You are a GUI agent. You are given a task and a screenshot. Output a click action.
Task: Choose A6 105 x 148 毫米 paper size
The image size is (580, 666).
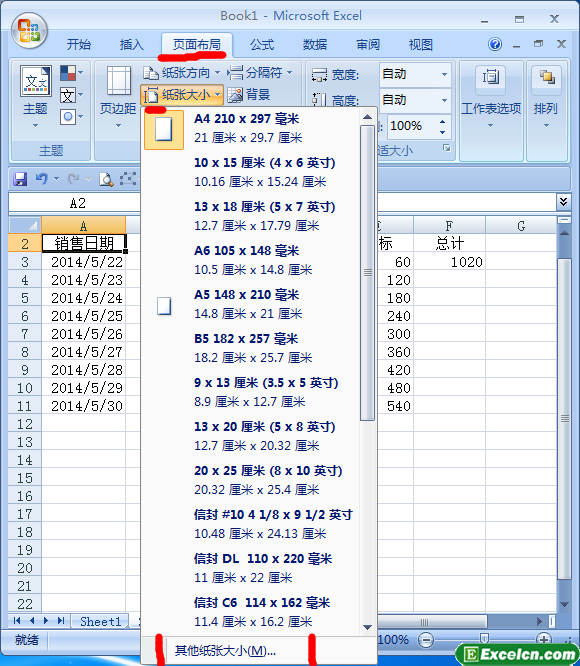[x=251, y=260]
